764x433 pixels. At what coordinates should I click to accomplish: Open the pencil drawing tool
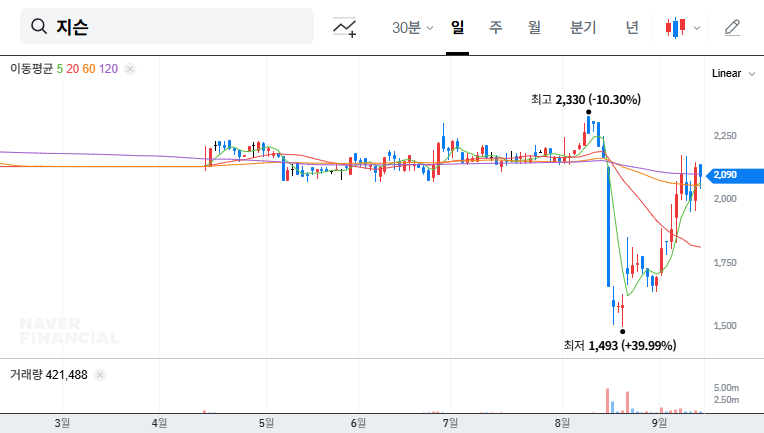(x=732, y=28)
